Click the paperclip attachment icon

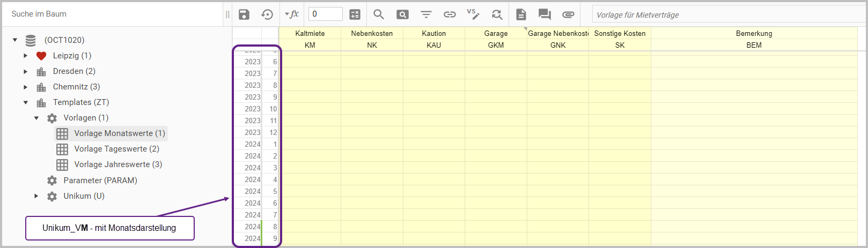pos(568,14)
